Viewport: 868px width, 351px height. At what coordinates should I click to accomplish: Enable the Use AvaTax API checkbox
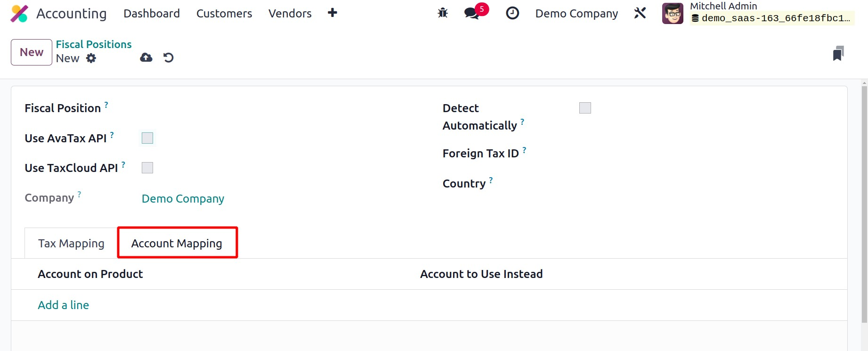tap(147, 138)
